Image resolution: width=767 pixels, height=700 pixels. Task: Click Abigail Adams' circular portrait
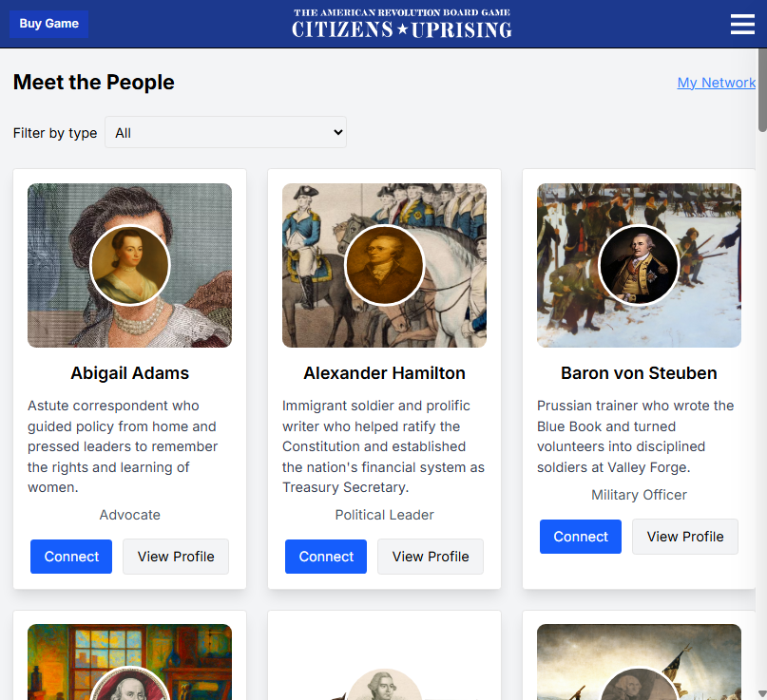tap(129, 265)
